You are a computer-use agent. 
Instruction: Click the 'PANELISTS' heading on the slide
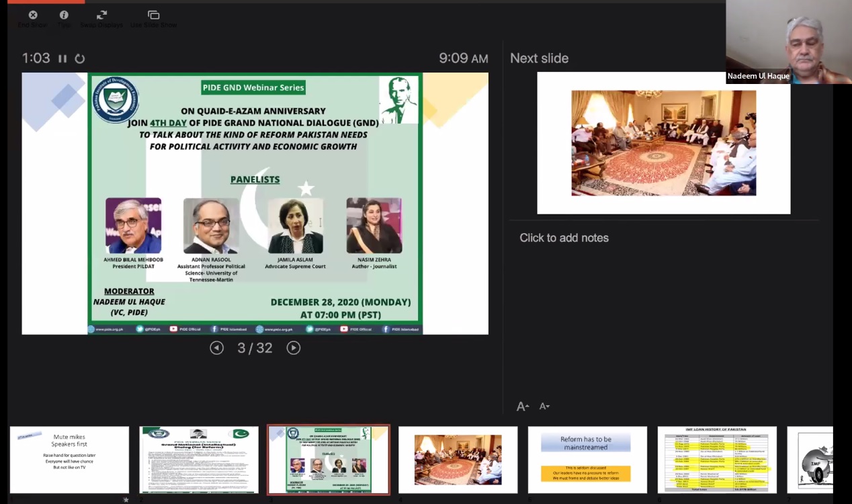click(x=255, y=179)
